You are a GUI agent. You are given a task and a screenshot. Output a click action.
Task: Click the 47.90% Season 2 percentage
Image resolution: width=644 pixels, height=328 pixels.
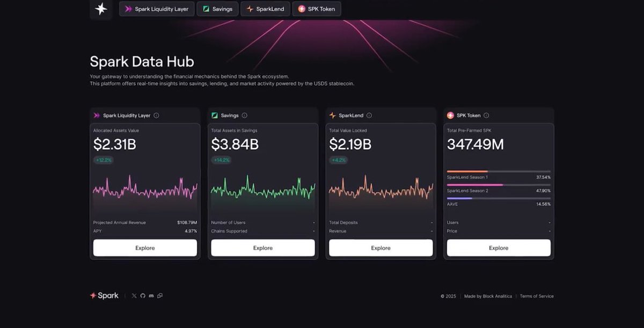(x=543, y=191)
